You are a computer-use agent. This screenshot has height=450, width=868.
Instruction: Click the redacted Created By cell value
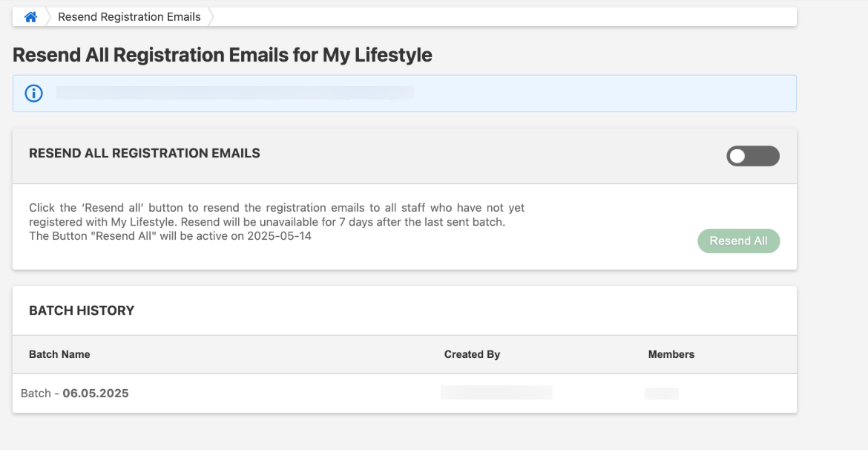[x=496, y=392]
